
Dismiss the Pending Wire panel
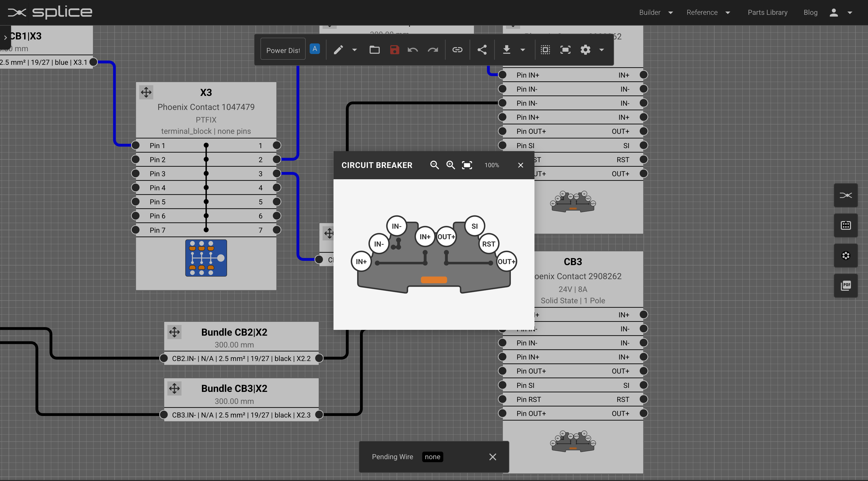(492, 457)
